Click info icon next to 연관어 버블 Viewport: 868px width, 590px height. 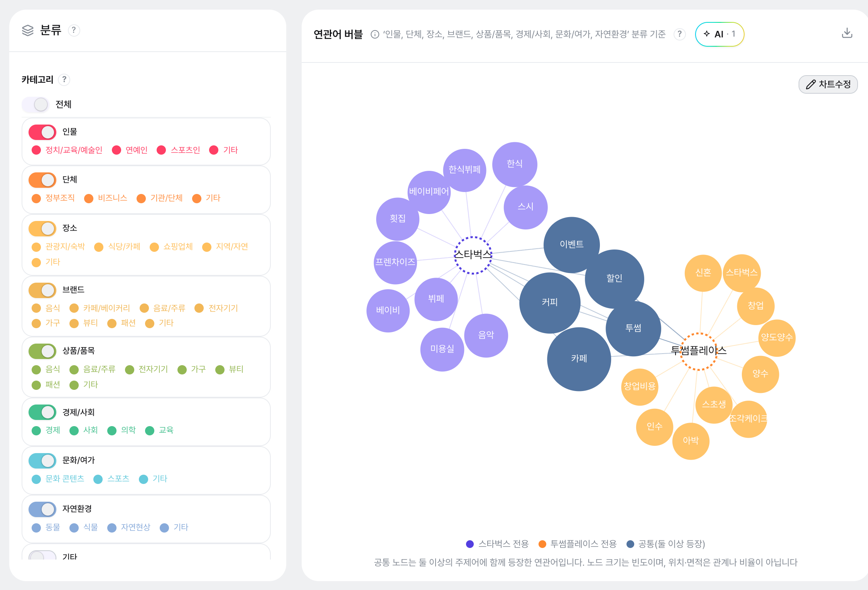(375, 34)
